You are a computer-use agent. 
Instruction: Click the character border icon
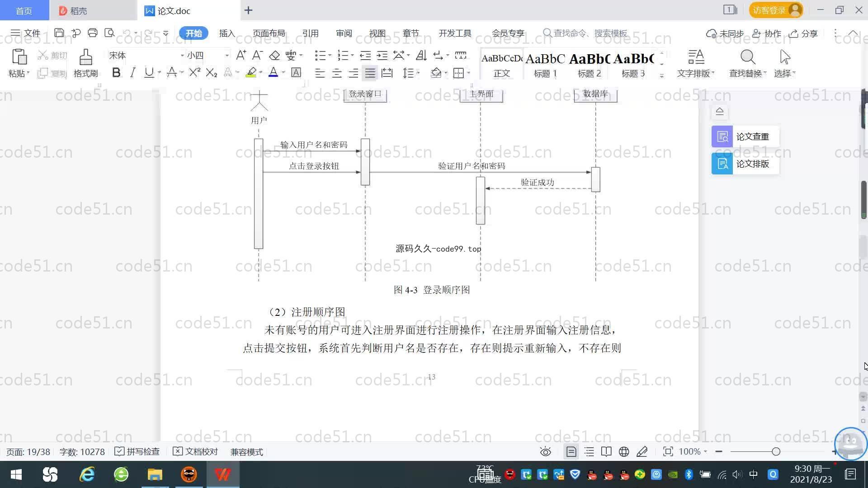(x=296, y=72)
